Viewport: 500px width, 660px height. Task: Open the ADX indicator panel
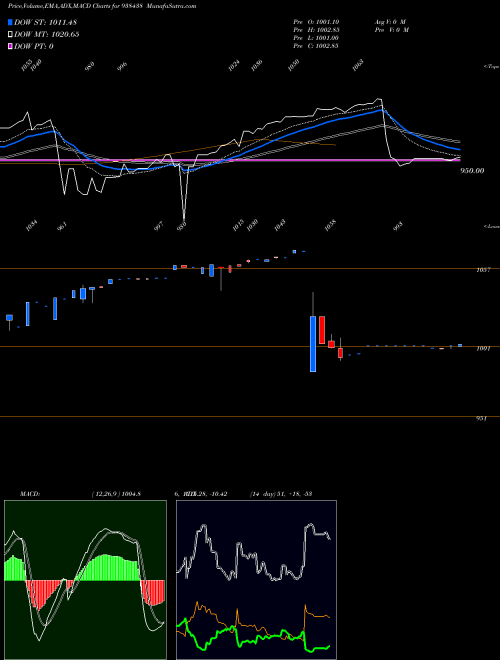[x=256, y=580]
